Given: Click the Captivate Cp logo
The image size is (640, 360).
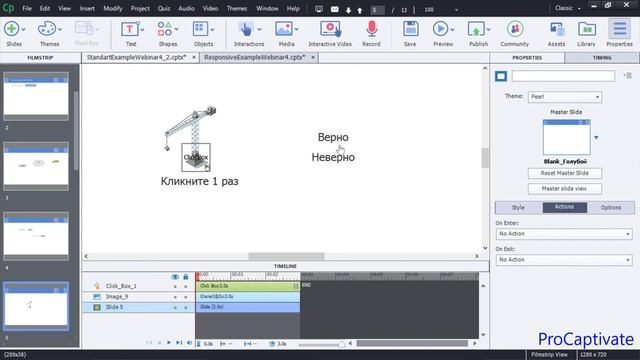Looking at the screenshot, I should pos(8,8).
